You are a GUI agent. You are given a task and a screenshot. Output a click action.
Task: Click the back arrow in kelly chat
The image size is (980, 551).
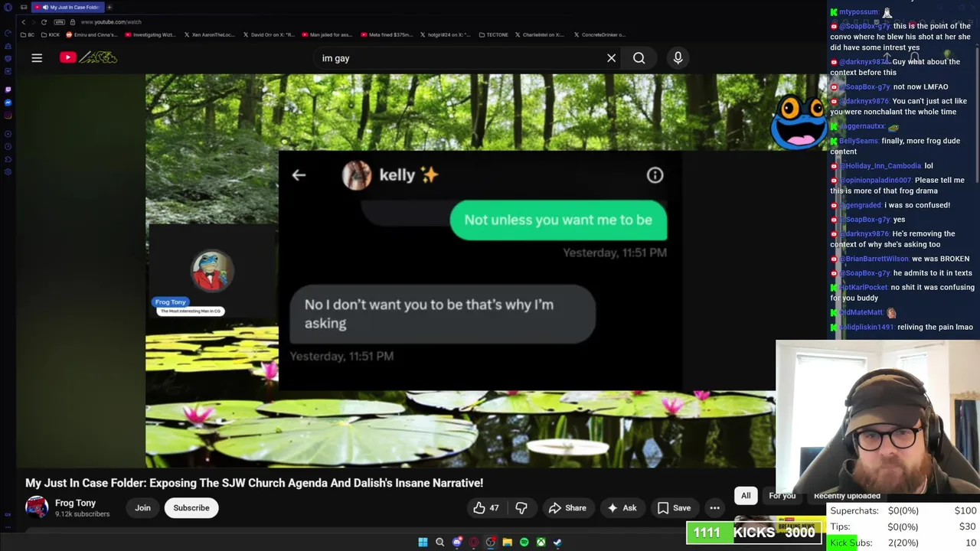coord(299,175)
